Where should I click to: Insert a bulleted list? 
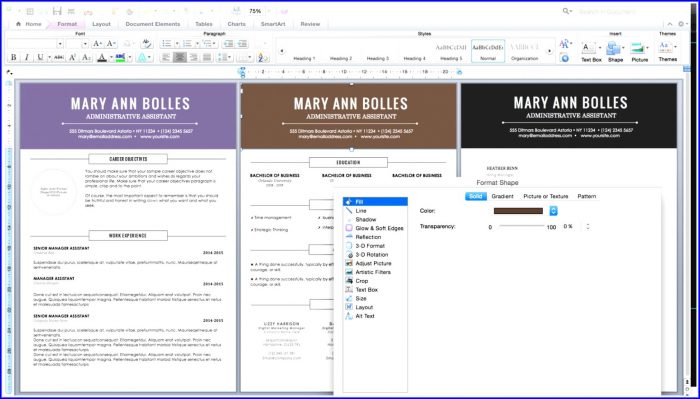coord(167,44)
